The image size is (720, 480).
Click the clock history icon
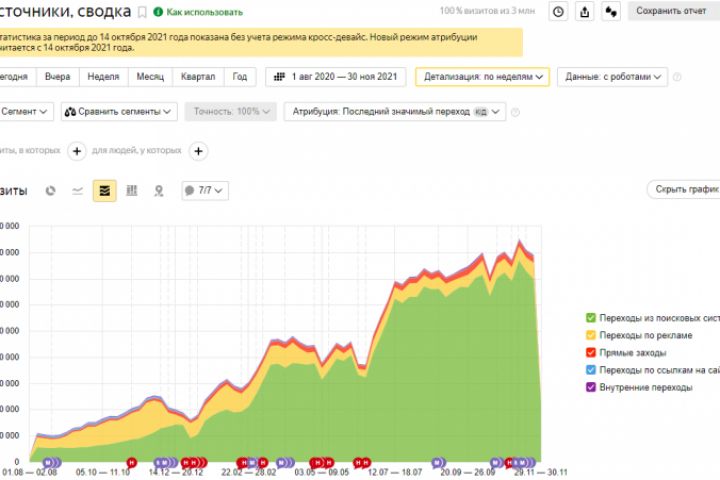coord(558,11)
